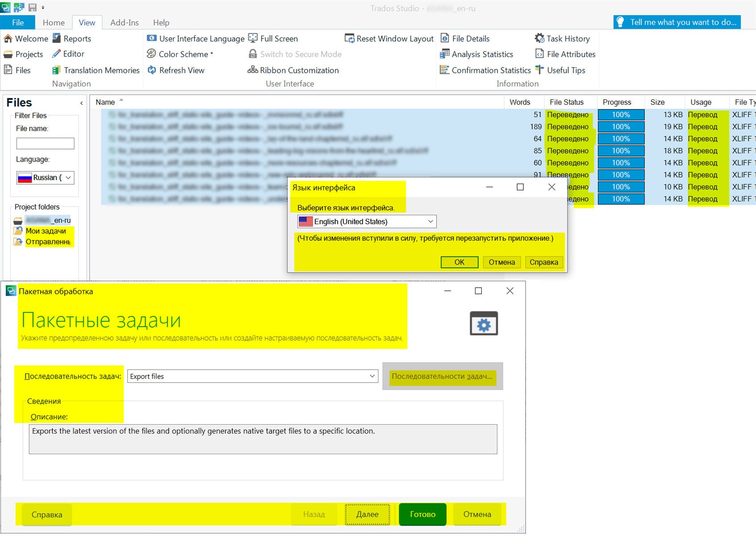
Task: Open the Color Scheme menu
Action: [x=180, y=54]
